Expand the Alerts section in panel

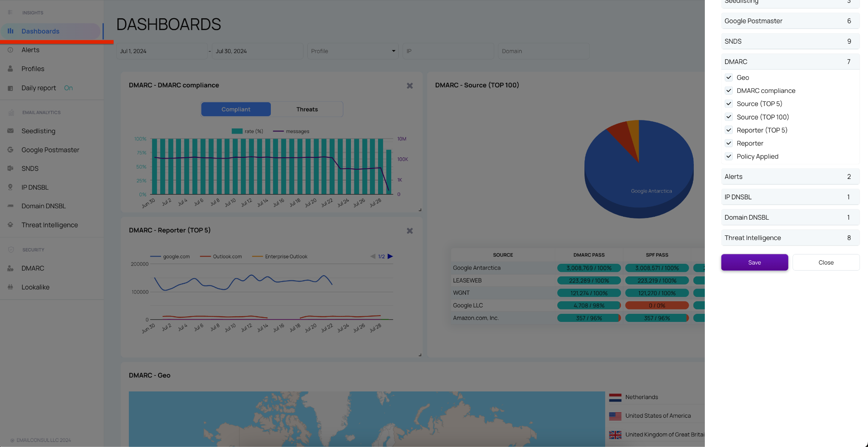[x=790, y=176]
